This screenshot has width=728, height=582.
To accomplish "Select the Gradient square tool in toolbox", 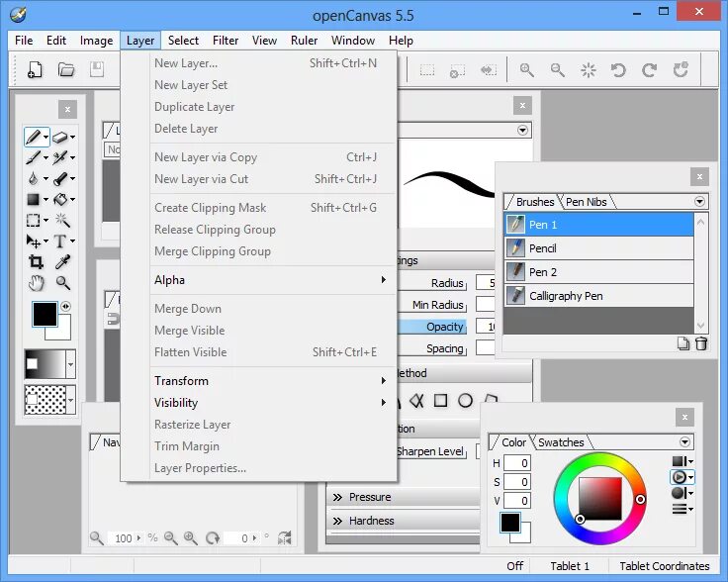I will point(33,200).
